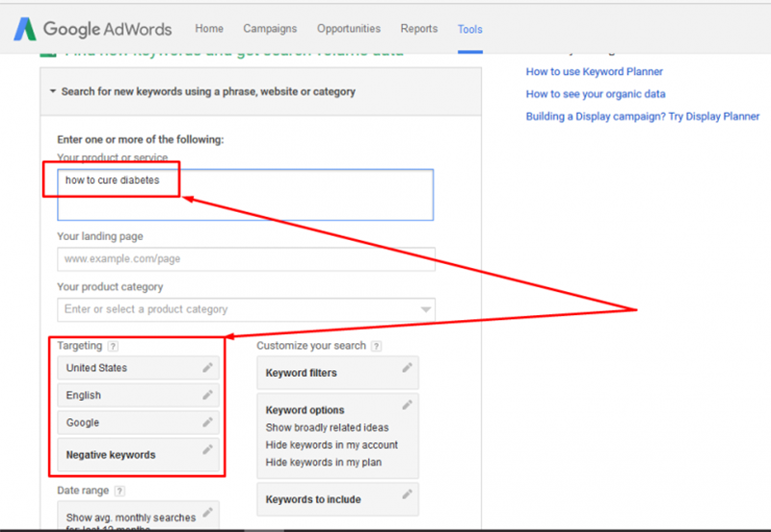
Task: Open Customize your search help icon
Action: pyautogui.click(x=376, y=346)
